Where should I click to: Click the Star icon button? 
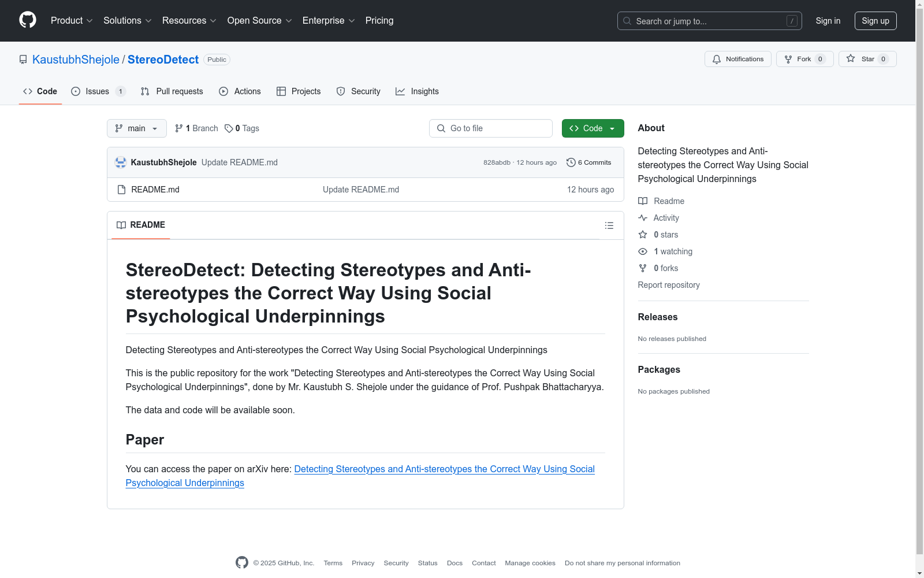[x=851, y=59]
